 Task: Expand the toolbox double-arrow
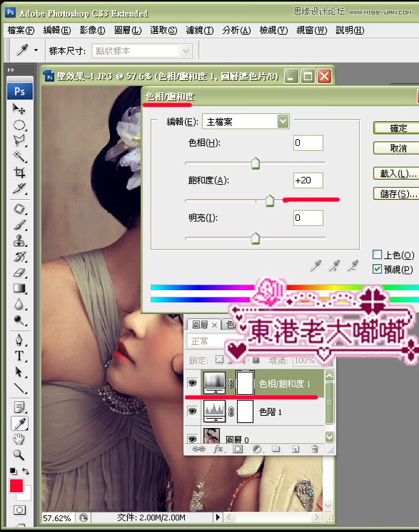point(11,69)
